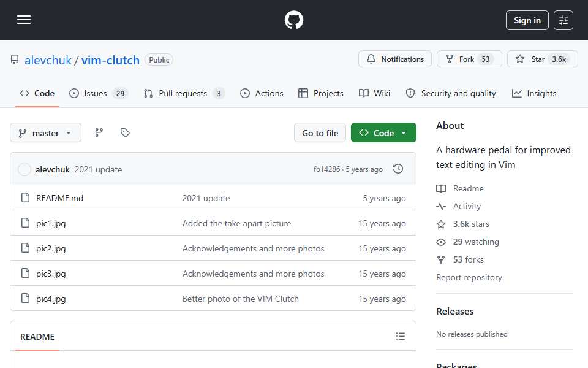Screen dimensions: 588x368
Task: Open the README.md file
Action: pyautogui.click(x=59, y=198)
